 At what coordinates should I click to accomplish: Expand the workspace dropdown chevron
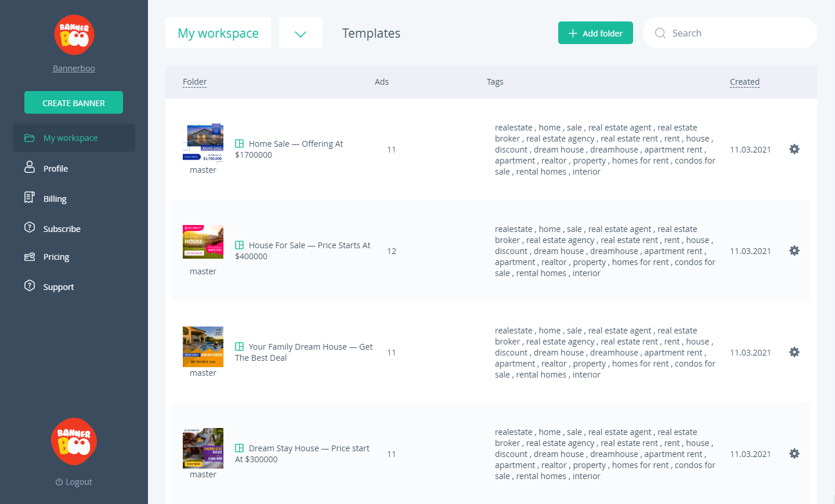coord(300,34)
